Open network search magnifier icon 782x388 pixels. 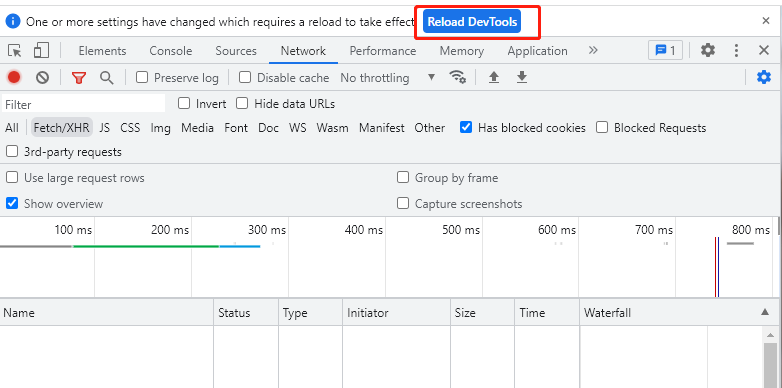point(106,78)
